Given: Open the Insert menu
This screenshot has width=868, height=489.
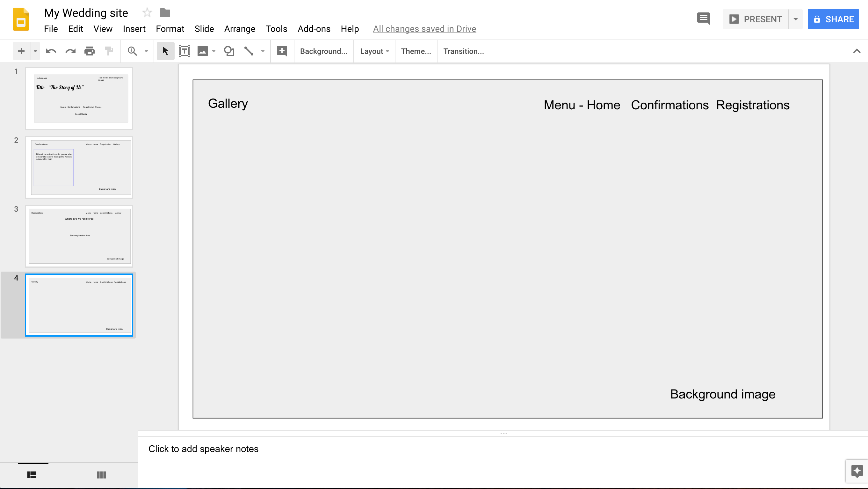Looking at the screenshot, I should [134, 29].
